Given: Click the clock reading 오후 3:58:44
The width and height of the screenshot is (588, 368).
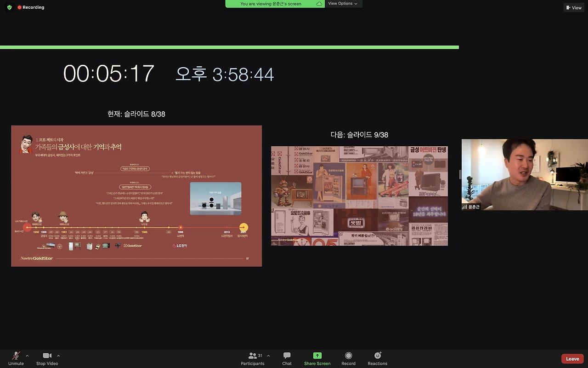Looking at the screenshot, I should click(x=225, y=74).
